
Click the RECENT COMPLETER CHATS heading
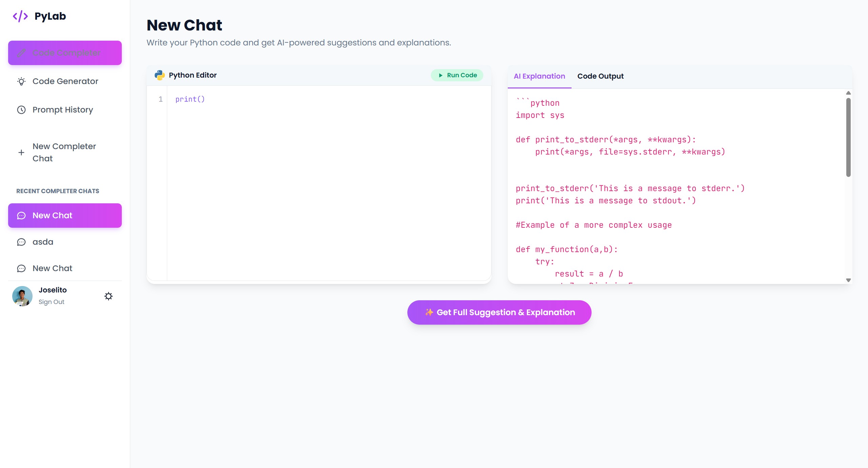pos(58,191)
